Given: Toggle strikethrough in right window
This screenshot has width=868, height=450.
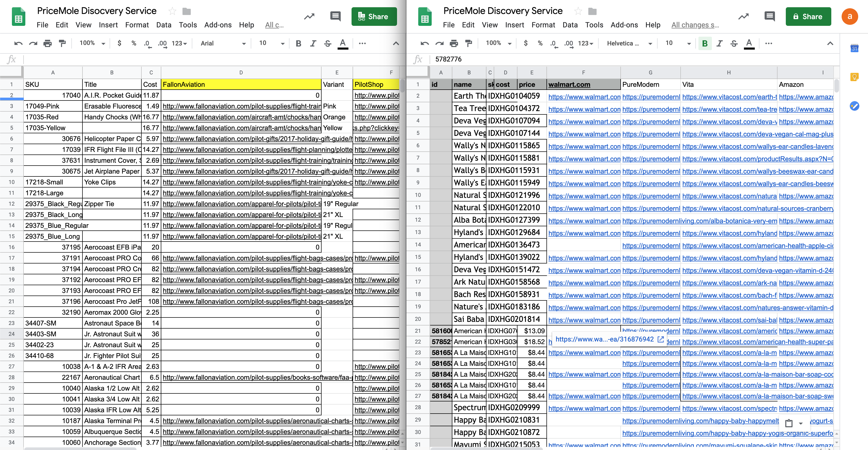Looking at the screenshot, I should [x=734, y=43].
